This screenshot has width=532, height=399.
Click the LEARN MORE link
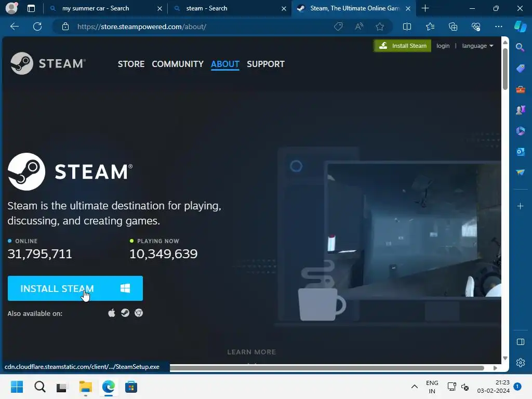pyautogui.click(x=251, y=352)
